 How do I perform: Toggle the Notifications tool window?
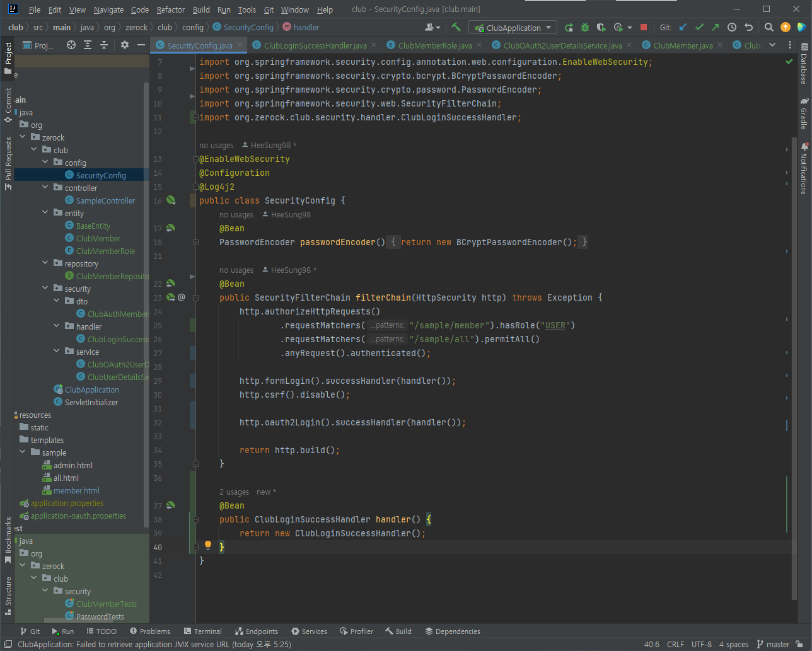pos(804,168)
